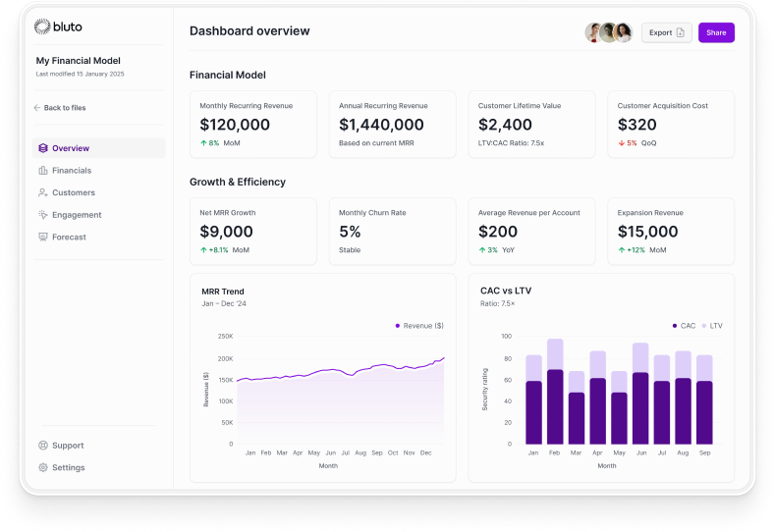
Task: Open the Customer Acquisition Cost card
Action: coord(671,125)
